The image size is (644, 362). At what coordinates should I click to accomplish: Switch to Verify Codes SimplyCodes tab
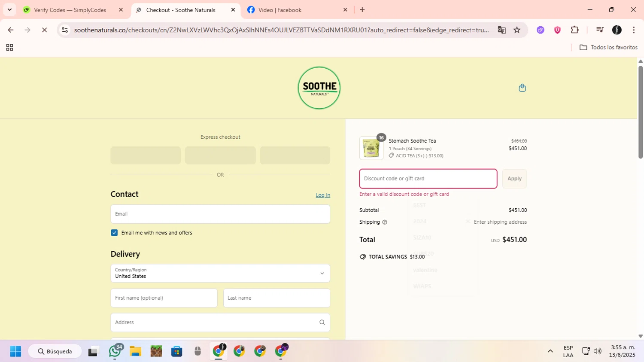[x=70, y=9]
